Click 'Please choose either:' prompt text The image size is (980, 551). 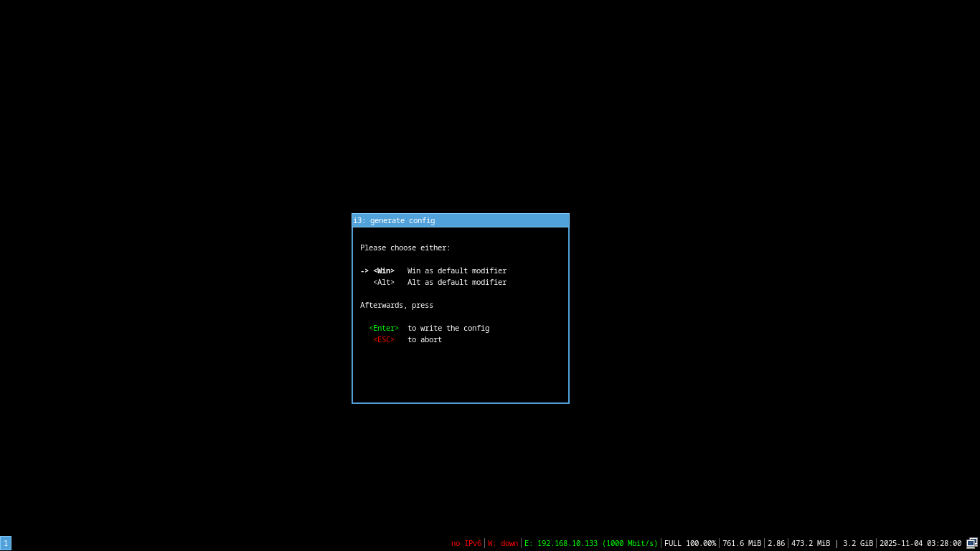pos(405,248)
